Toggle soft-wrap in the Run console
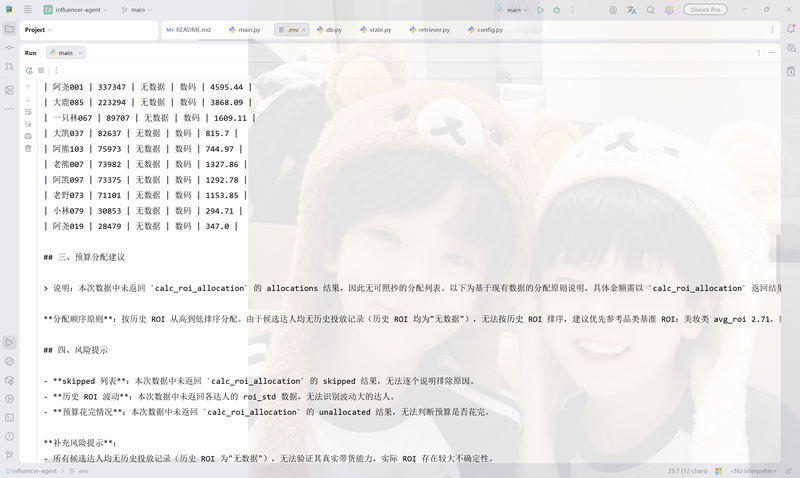 28,112
